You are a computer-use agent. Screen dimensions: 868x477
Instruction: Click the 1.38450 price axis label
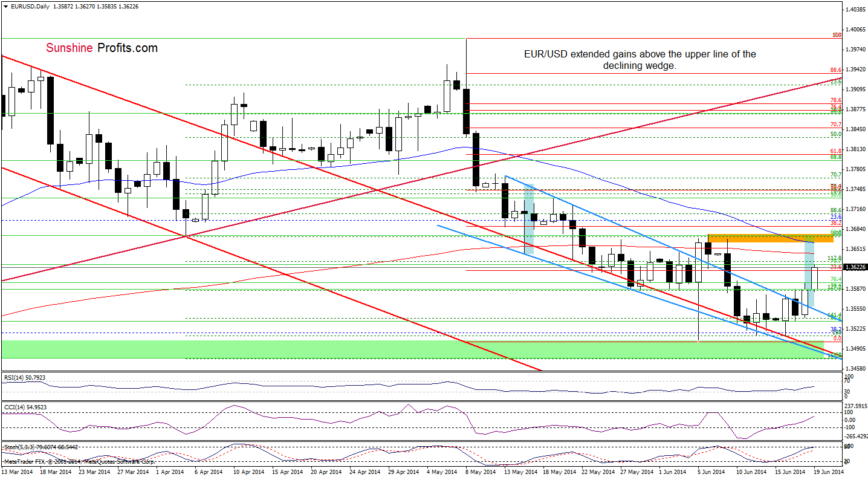point(855,129)
